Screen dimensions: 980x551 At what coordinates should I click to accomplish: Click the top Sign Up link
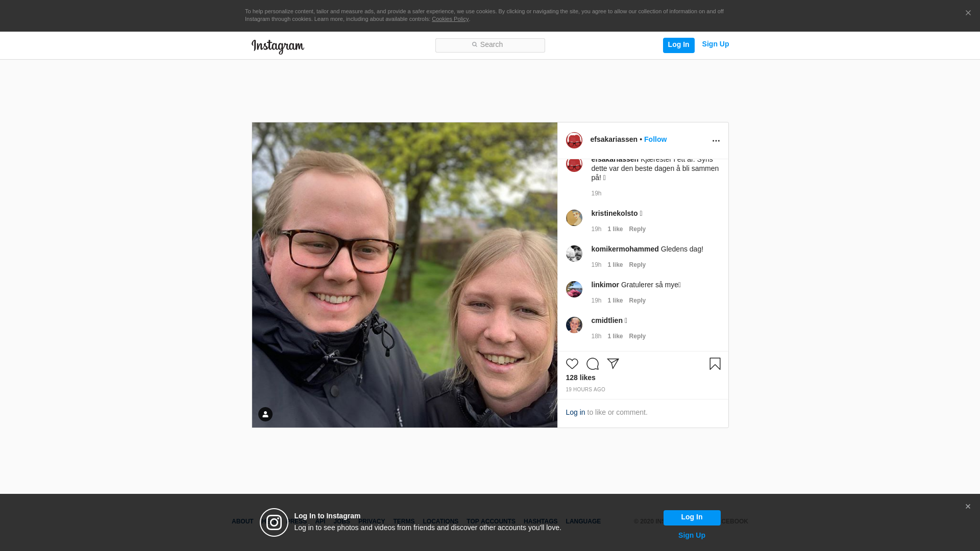pos(715,44)
